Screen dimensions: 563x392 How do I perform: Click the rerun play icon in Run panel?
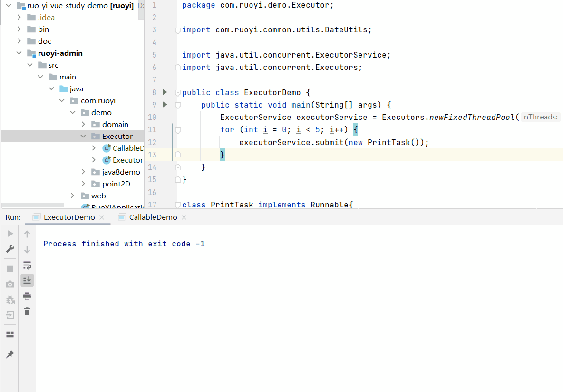pos(10,234)
